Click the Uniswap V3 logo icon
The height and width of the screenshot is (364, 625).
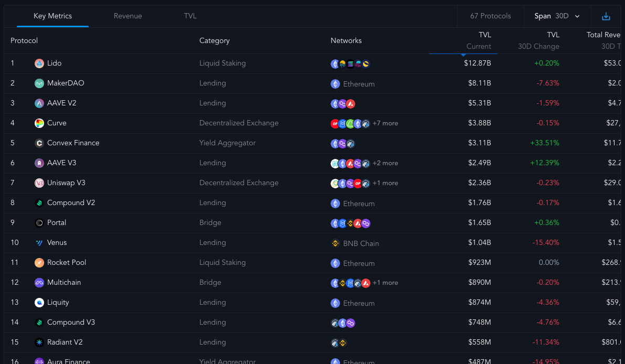point(39,183)
